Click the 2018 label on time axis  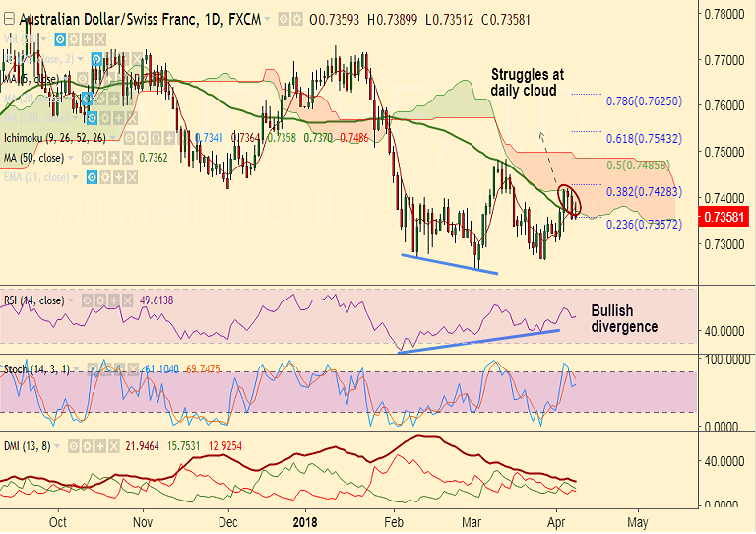click(305, 522)
